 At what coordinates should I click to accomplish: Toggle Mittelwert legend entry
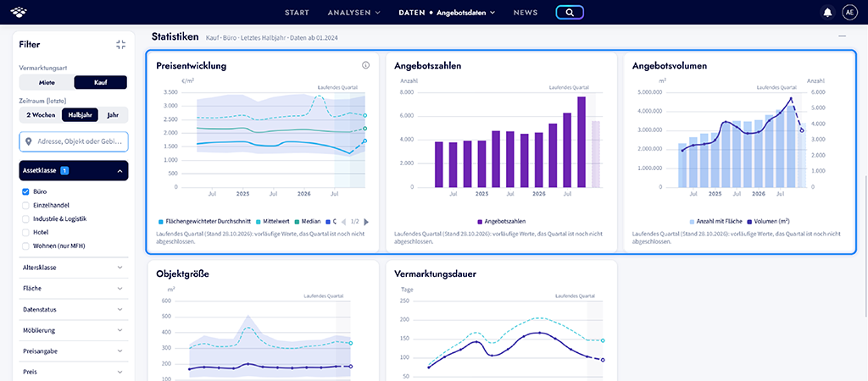point(274,221)
